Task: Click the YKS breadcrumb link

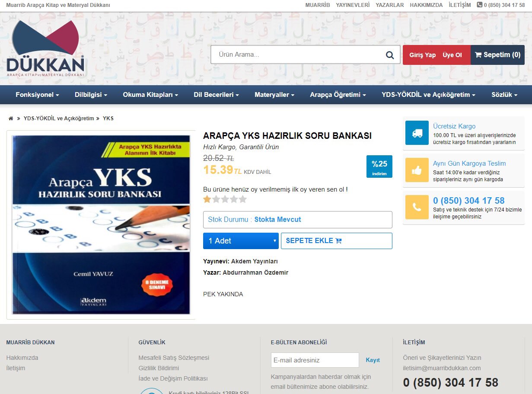Action: coord(108,118)
